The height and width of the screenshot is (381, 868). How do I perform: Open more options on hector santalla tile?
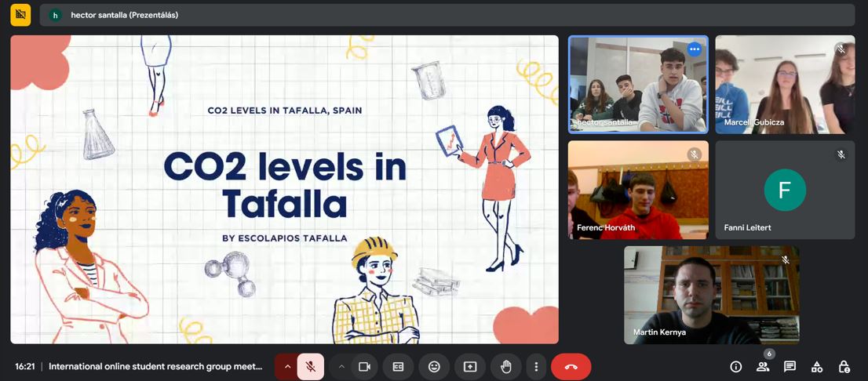click(695, 49)
